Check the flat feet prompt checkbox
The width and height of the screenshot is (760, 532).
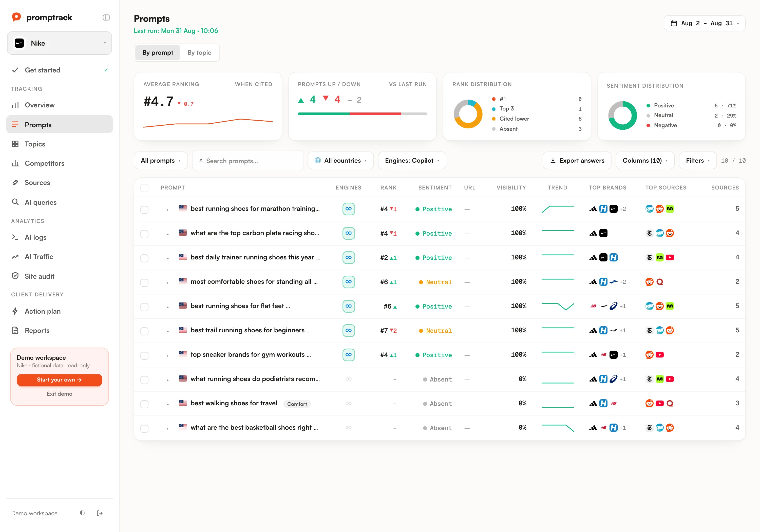(x=144, y=307)
